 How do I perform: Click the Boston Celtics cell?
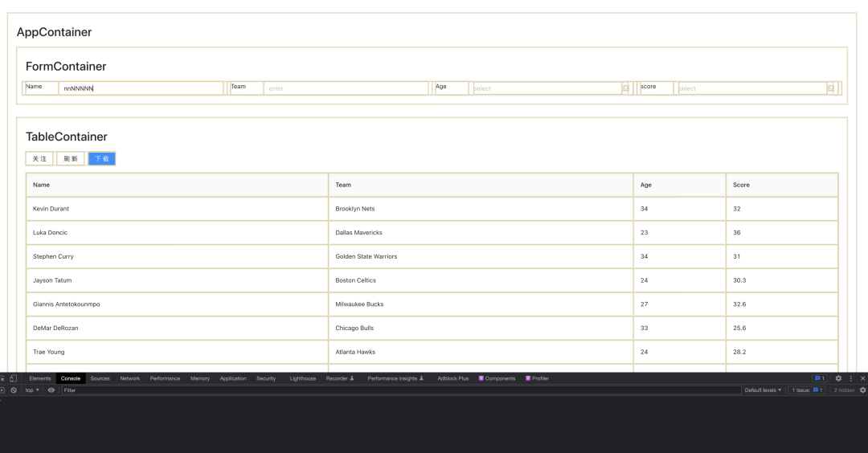[481, 280]
